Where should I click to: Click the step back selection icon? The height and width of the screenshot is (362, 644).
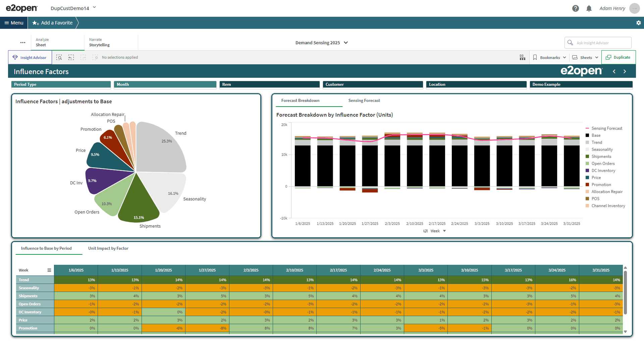pyautogui.click(x=71, y=58)
